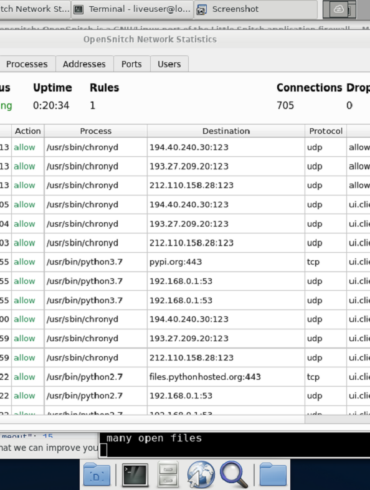Select /usr/bin/python3.7 in the pypi.org row

click(85, 262)
